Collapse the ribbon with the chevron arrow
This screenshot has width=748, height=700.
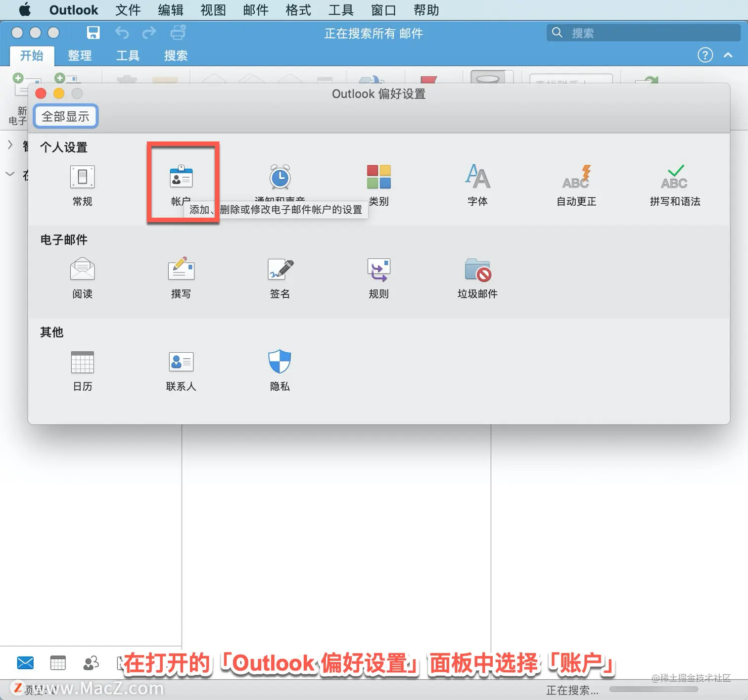click(x=728, y=55)
